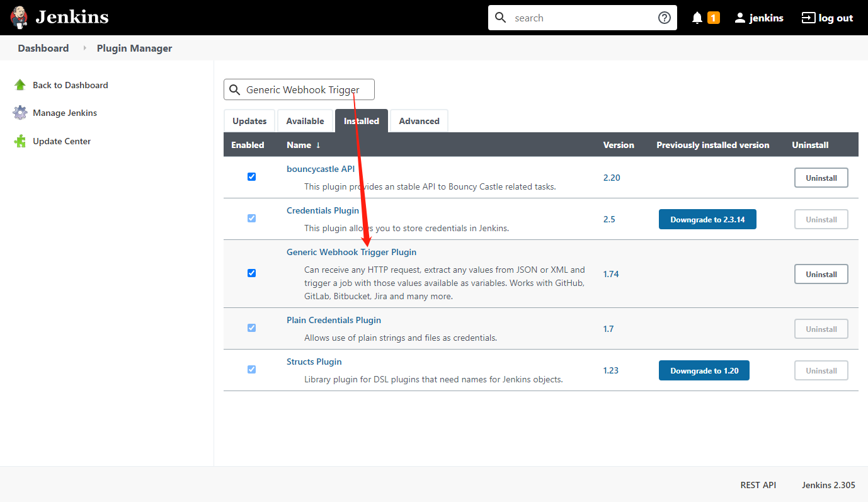Uninstall the Generic Webhook Trigger Plugin
This screenshot has height=502, width=868.
pos(821,274)
